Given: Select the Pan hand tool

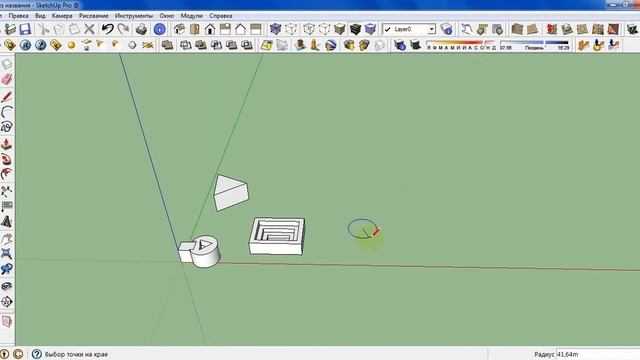Looking at the screenshot, I should (x=7, y=238).
